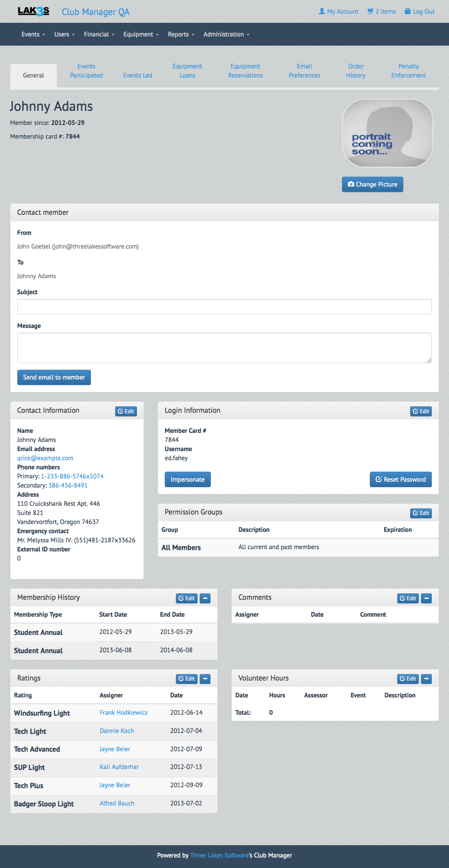Open the Penalty Enforcement tab

point(408,71)
